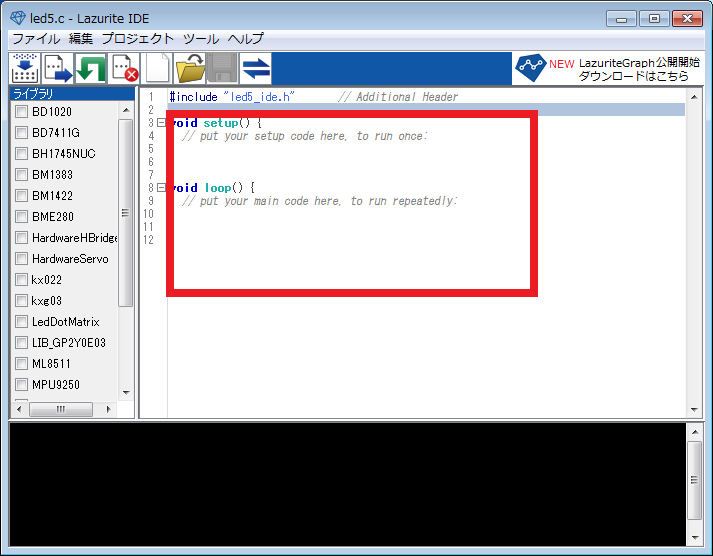Check the BM1383 library

21,175
